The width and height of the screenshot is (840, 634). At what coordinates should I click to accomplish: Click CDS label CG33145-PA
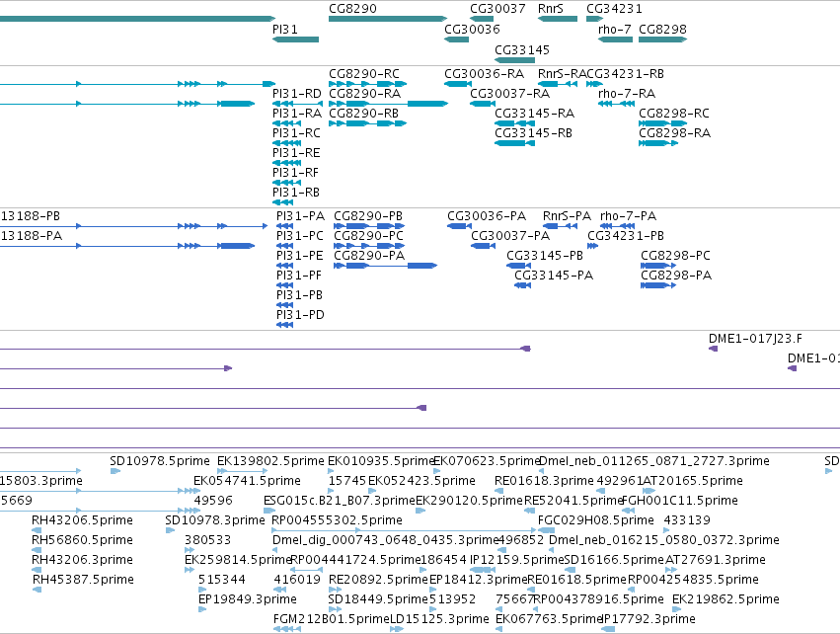[x=554, y=276]
